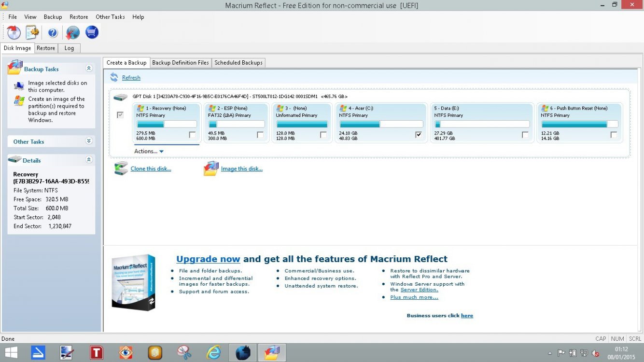Switch to the Log tab

[69, 48]
